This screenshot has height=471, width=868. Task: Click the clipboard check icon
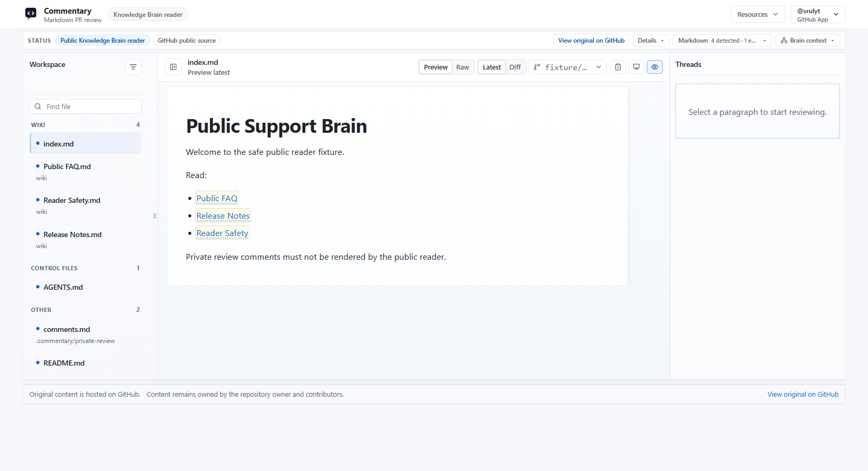coord(618,67)
